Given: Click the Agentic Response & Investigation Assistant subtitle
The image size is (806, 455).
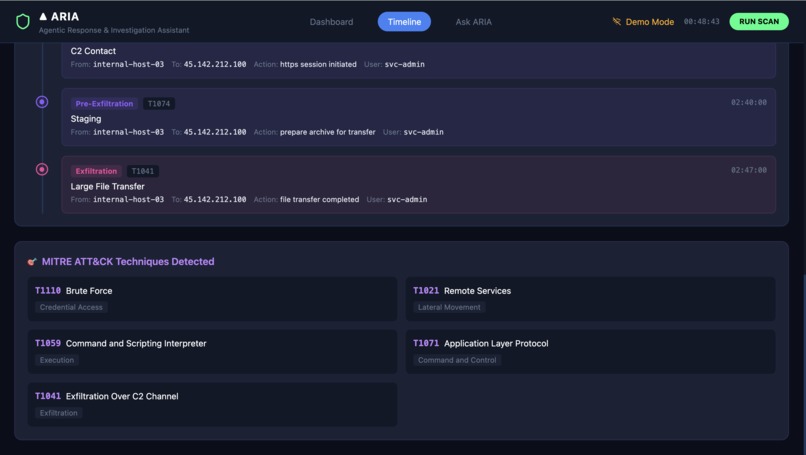Looking at the screenshot, I should pyautogui.click(x=114, y=30).
